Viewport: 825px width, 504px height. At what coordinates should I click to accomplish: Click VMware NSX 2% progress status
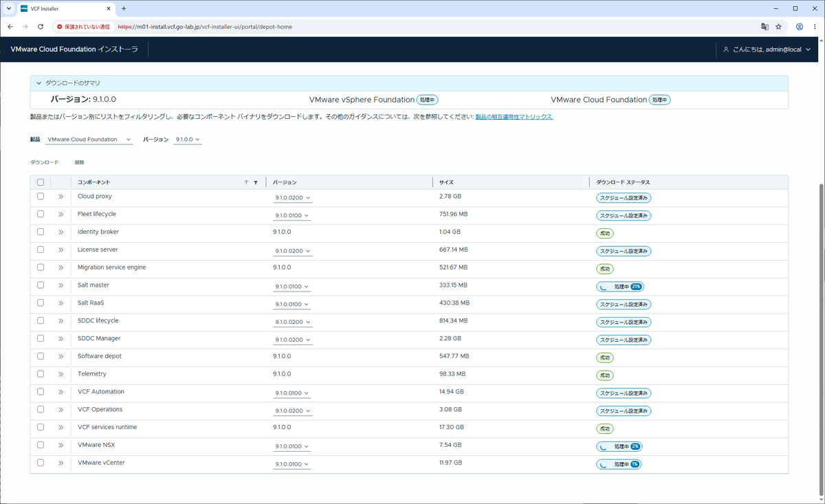(x=619, y=446)
